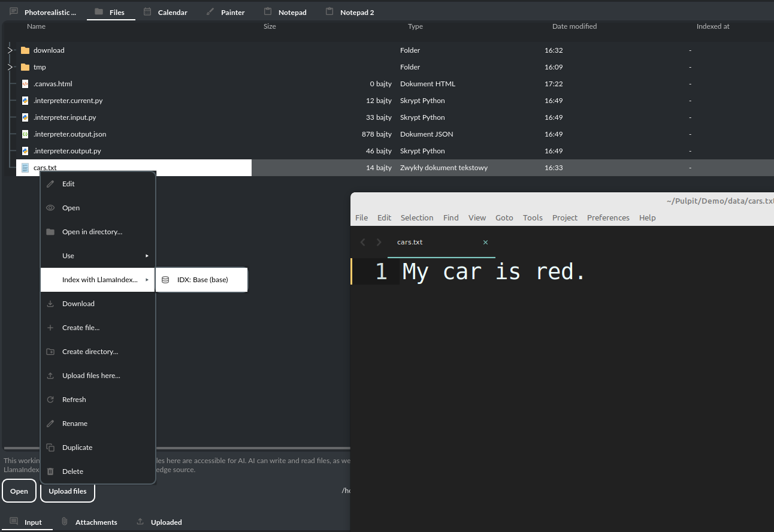774x532 pixels.
Task: Open the Use submenu arrow
Action: tap(147, 256)
